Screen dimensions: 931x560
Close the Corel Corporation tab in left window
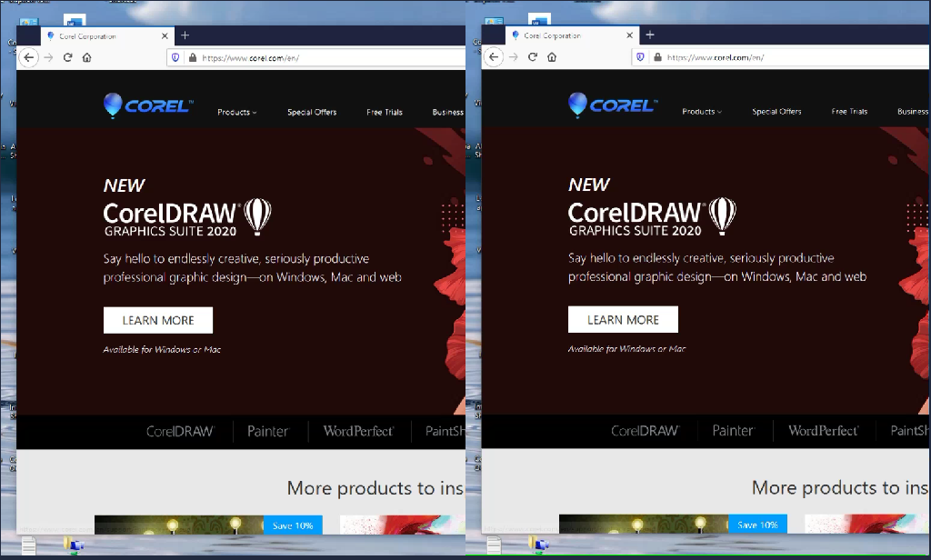(x=165, y=36)
